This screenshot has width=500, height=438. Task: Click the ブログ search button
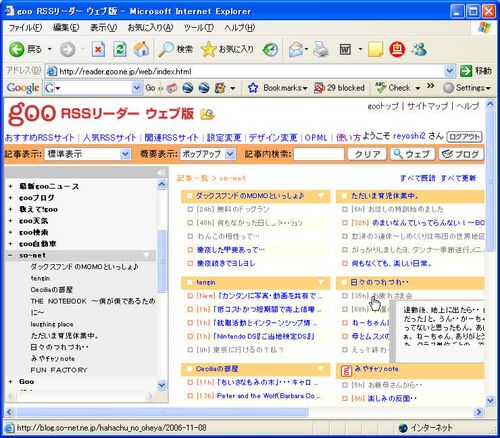[x=461, y=154]
